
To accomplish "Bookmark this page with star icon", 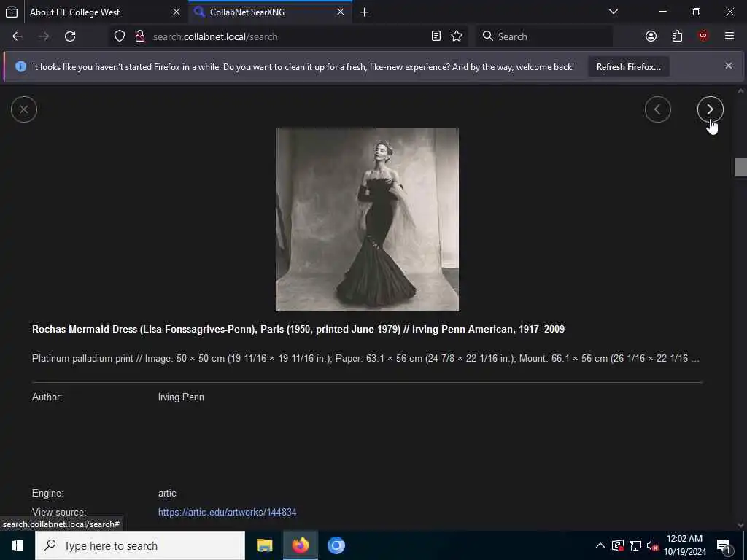I will [457, 36].
